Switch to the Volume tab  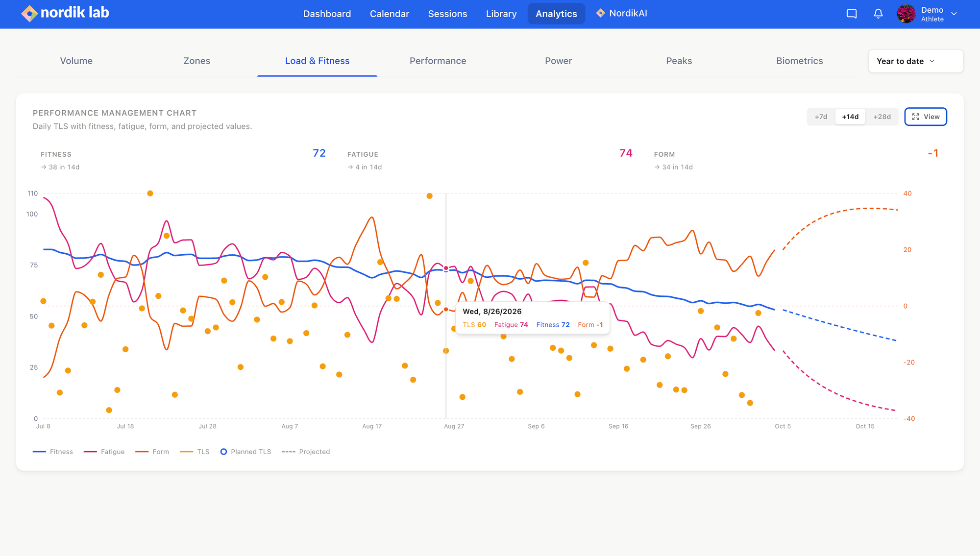[x=76, y=61]
